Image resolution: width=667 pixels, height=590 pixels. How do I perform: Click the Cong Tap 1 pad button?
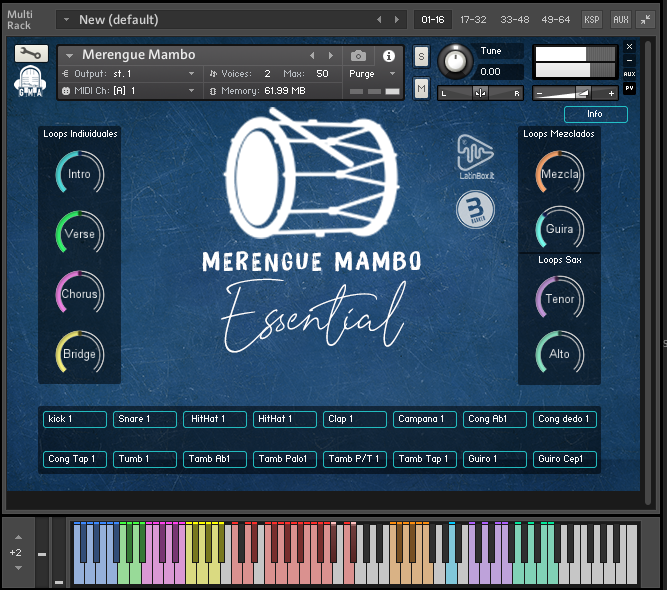tap(75, 459)
